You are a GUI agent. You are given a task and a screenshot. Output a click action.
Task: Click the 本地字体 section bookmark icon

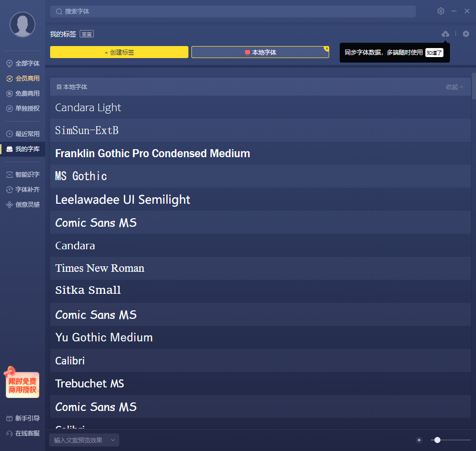pos(59,87)
